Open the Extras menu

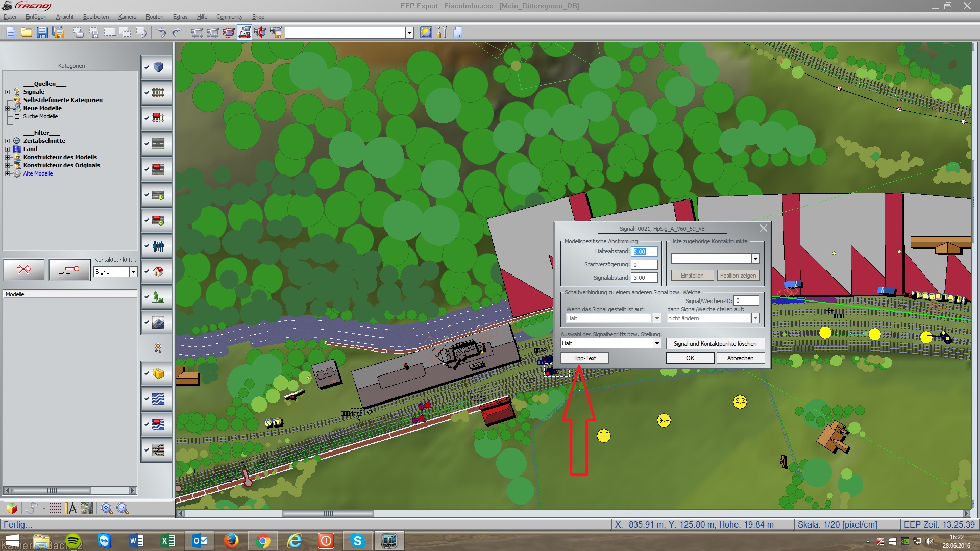tap(180, 17)
